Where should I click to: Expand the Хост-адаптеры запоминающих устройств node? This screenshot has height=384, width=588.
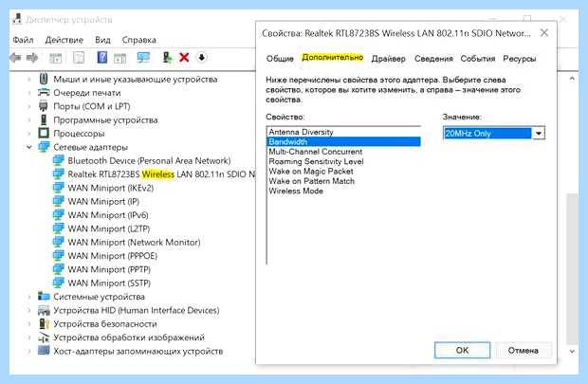(x=29, y=351)
